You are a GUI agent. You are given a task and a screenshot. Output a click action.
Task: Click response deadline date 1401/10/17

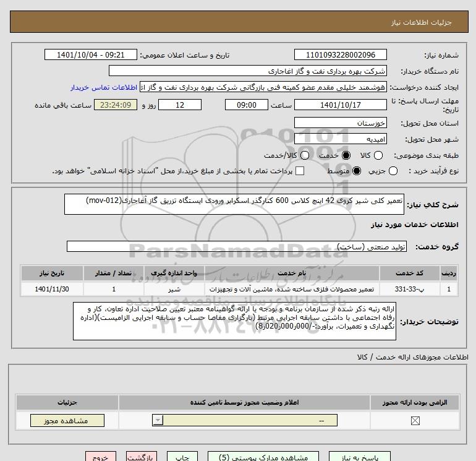340,105
